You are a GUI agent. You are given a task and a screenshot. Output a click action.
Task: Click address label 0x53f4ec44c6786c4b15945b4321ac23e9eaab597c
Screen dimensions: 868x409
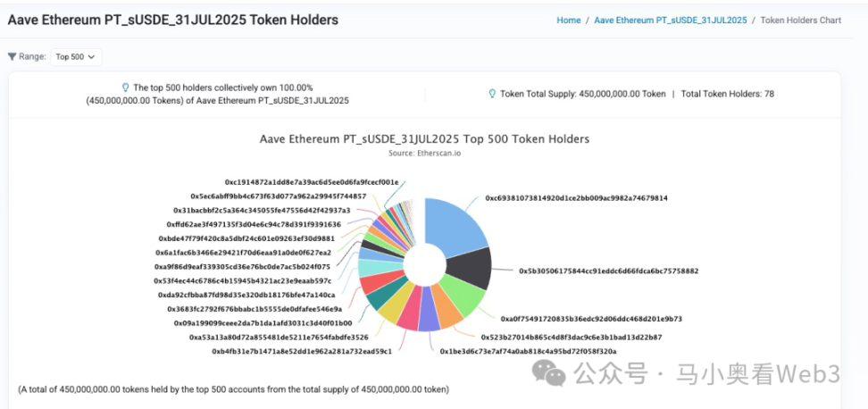coord(243,281)
